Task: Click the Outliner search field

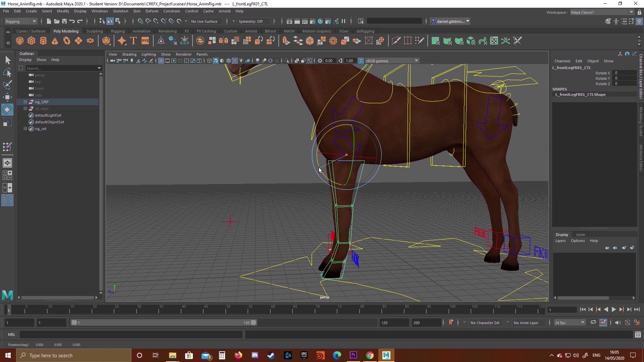Action: pos(63,68)
